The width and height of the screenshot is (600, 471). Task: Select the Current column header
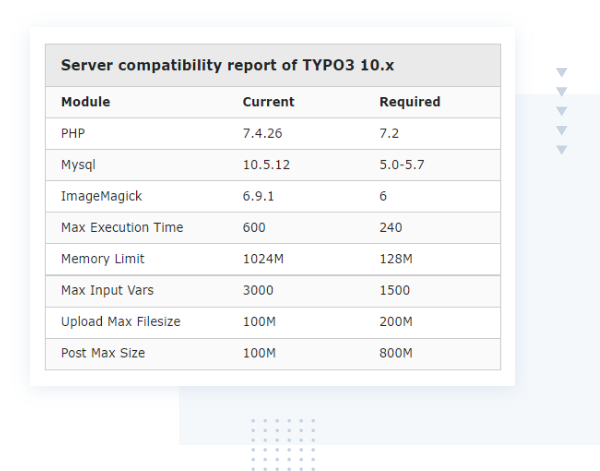[x=268, y=102]
